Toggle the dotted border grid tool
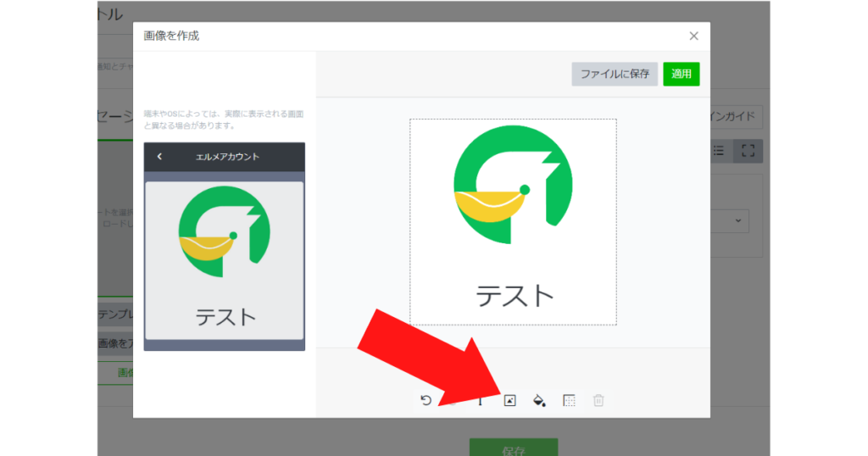This screenshot has width=868, height=456. (x=569, y=400)
